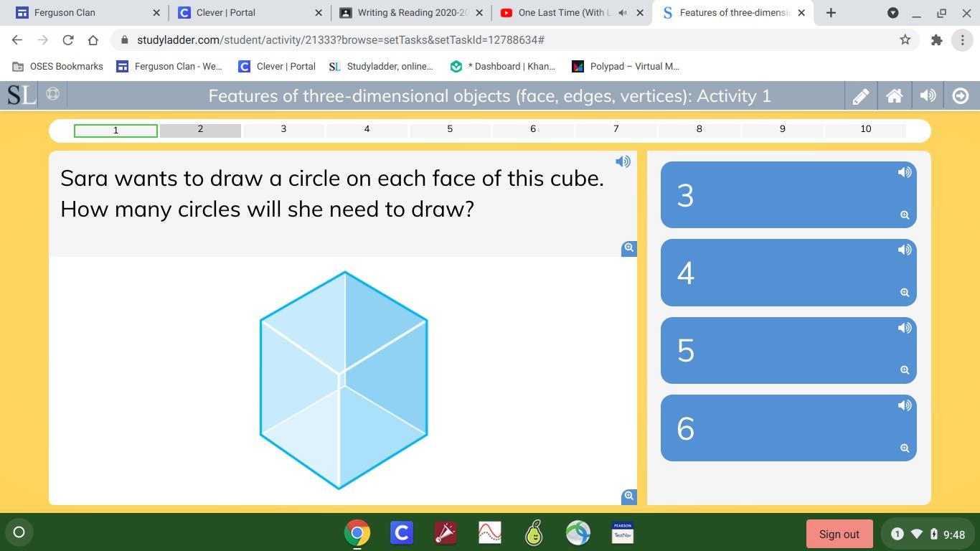Toggle sound with header speaker icon

pos(928,96)
